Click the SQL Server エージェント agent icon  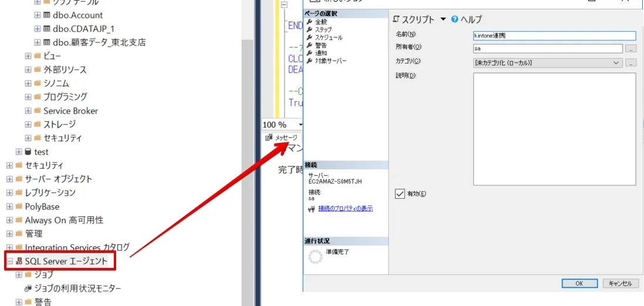coord(19,261)
